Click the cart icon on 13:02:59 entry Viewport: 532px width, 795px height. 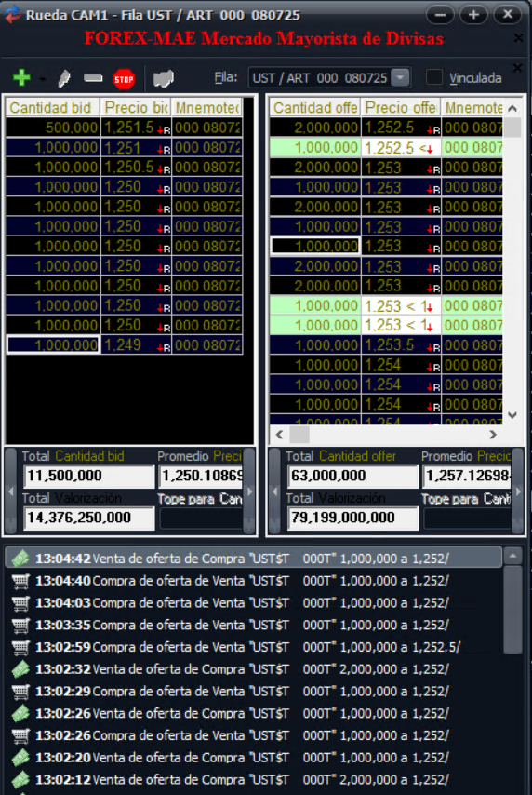pos(20,647)
